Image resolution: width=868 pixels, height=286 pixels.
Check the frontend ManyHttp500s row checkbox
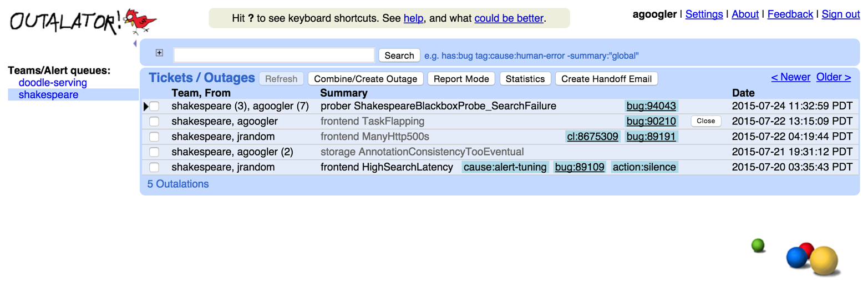(154, 137)
